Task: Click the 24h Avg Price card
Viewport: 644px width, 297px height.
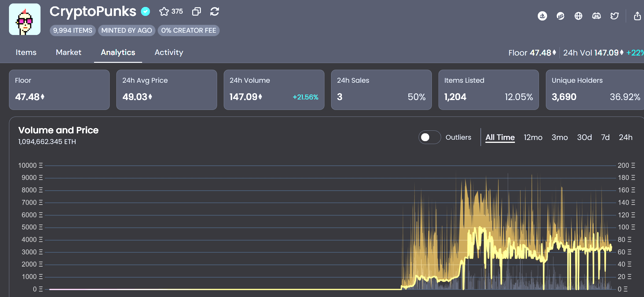Action: (x=167, y=90)
